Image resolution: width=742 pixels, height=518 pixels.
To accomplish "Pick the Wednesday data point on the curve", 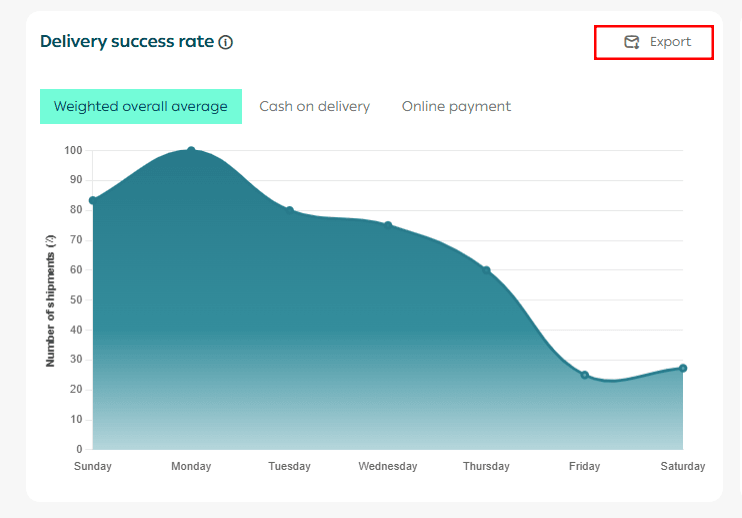I will [x=388, y=225].
